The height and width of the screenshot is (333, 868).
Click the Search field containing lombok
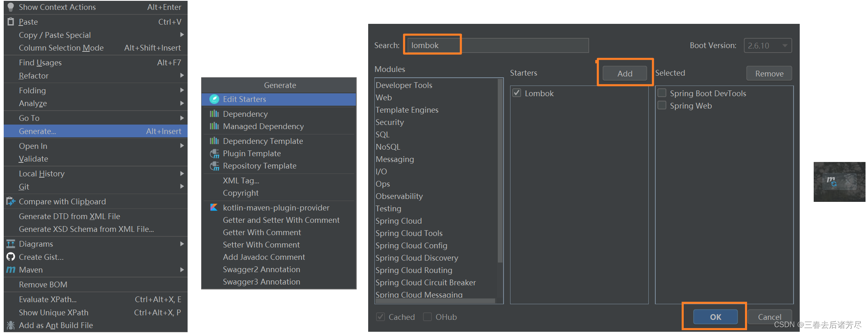point(497,45)
